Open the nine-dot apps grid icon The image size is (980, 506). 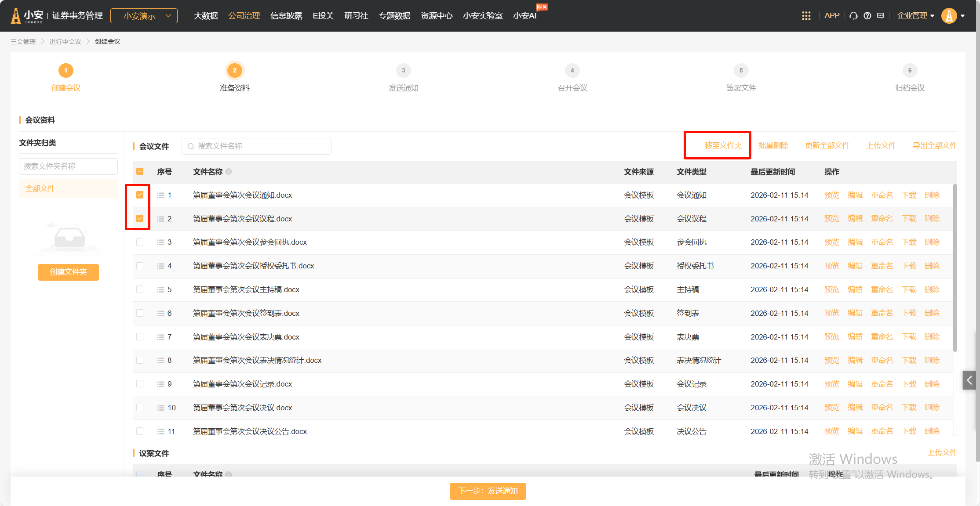[x=806, y=16]
